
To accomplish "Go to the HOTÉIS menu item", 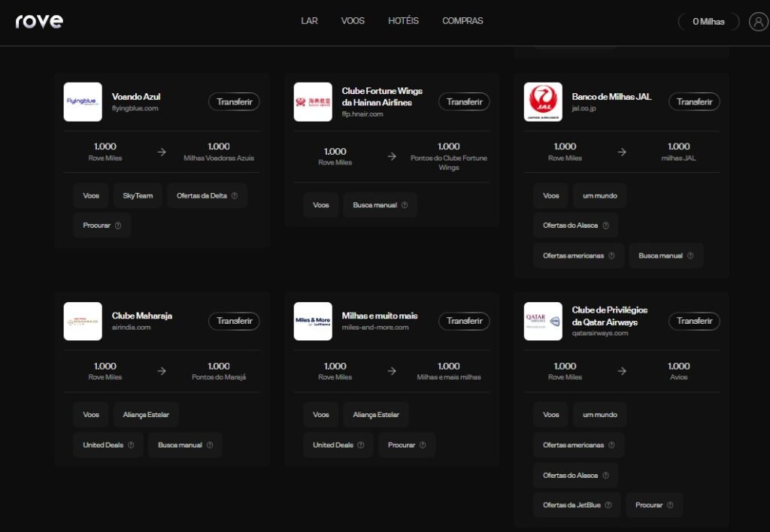I will 403,21.
